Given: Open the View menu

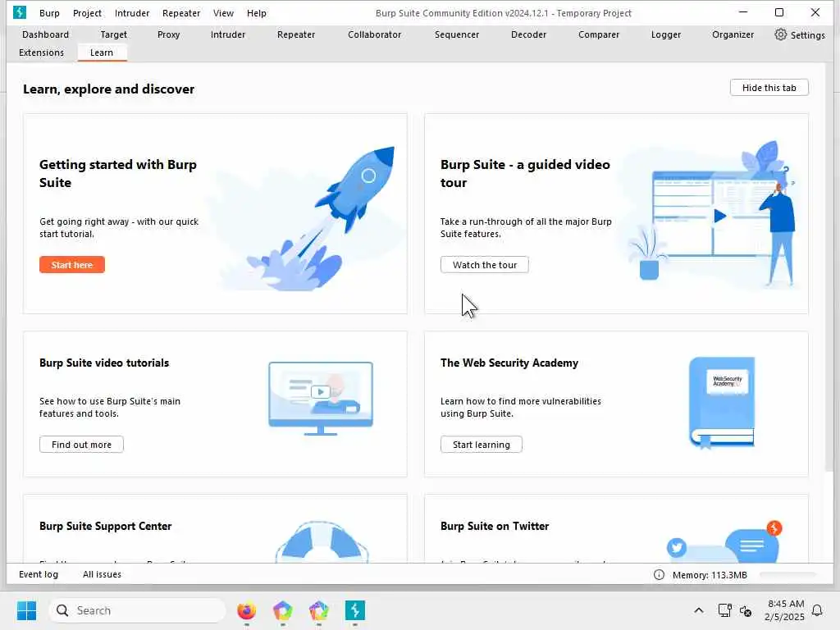Looking at the screenshot, I should pos(223,13).
